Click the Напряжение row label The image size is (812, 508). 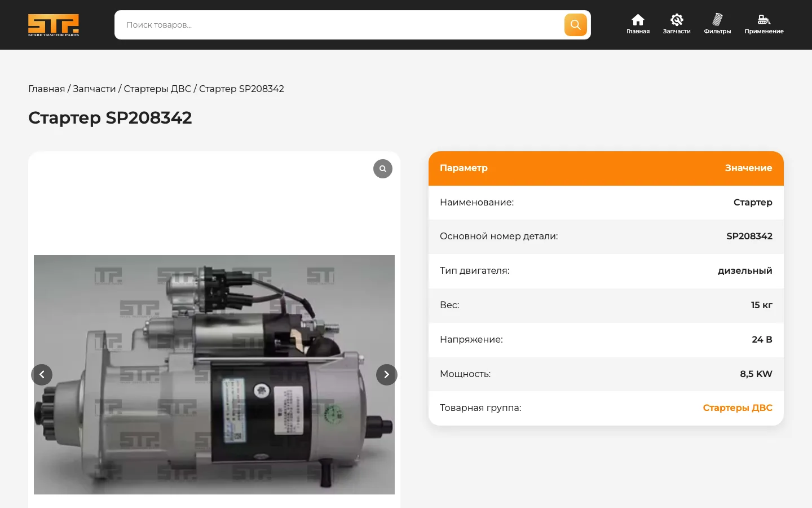pyautogui.click(x=471, y=339)
